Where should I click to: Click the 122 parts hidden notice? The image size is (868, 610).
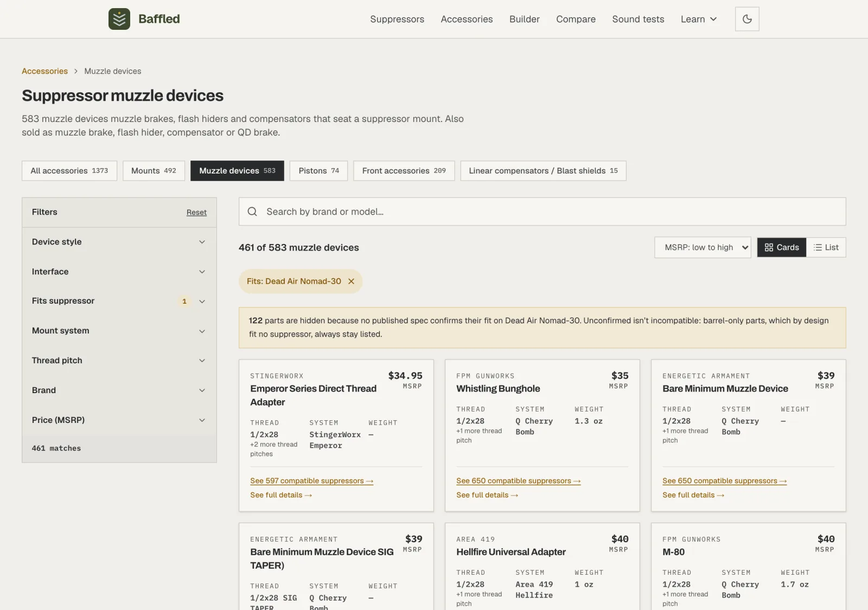tap(542, 328)
